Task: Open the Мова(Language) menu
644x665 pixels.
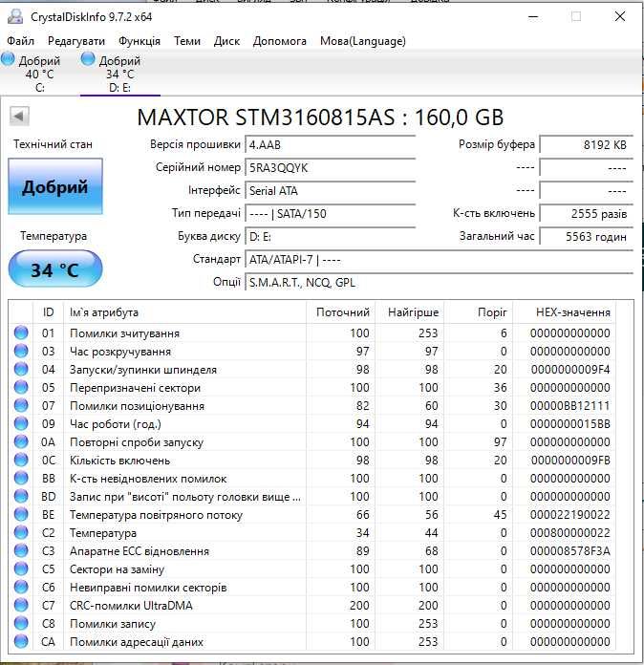Action: click(x=363, y=41)
